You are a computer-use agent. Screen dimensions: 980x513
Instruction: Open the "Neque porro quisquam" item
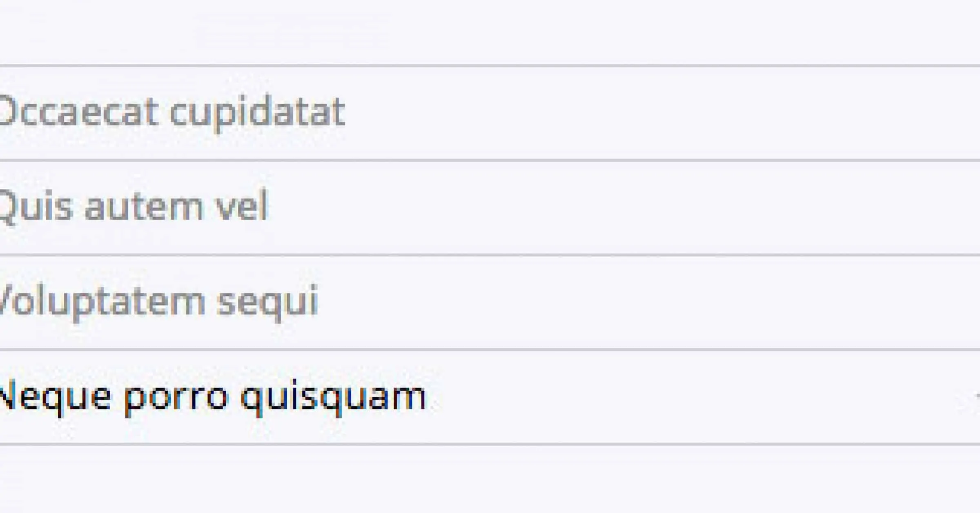tap(212, 397)
